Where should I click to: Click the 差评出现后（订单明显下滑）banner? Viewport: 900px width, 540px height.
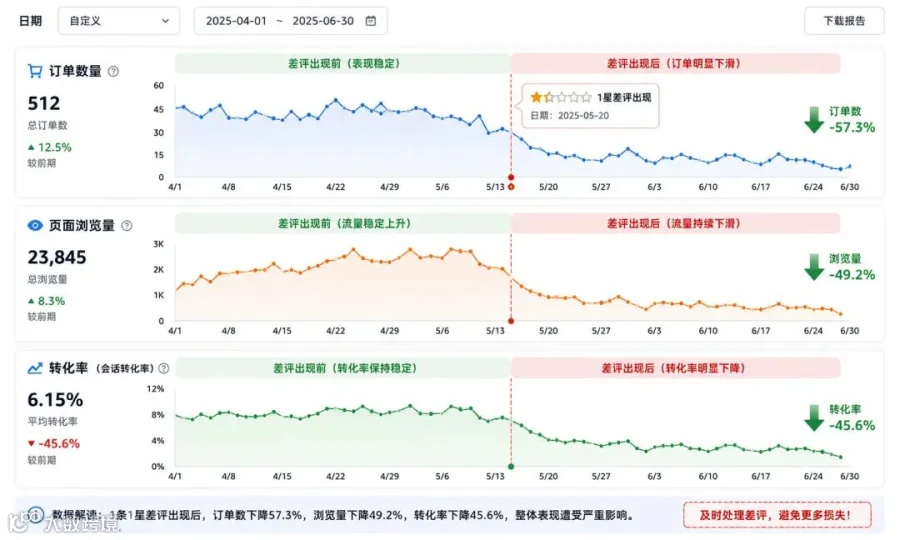pos(675,63)
